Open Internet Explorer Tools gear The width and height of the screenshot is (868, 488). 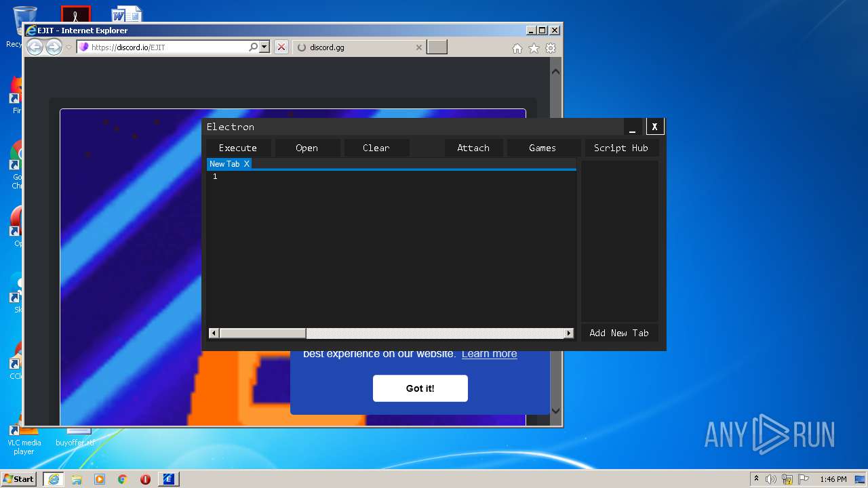coord(551,48)
